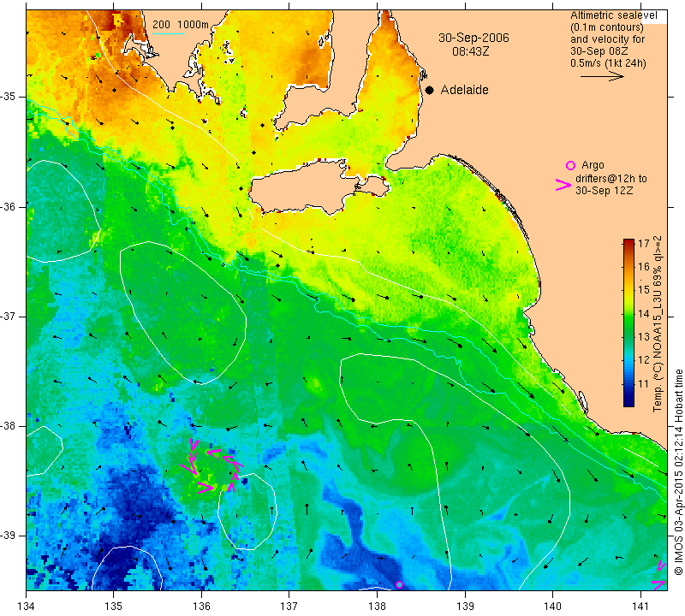
Task: Click the 14 value on temperature scale
Action: point(644,313)
